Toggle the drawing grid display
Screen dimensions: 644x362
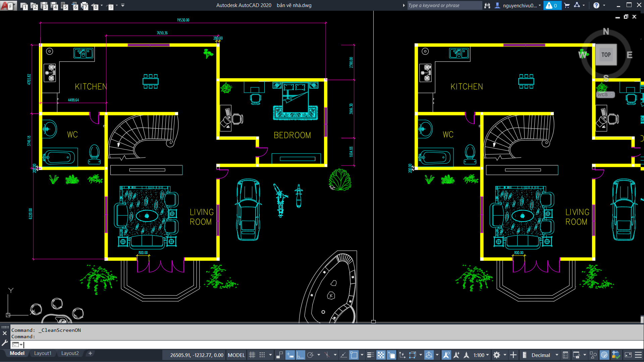point(252,355)
